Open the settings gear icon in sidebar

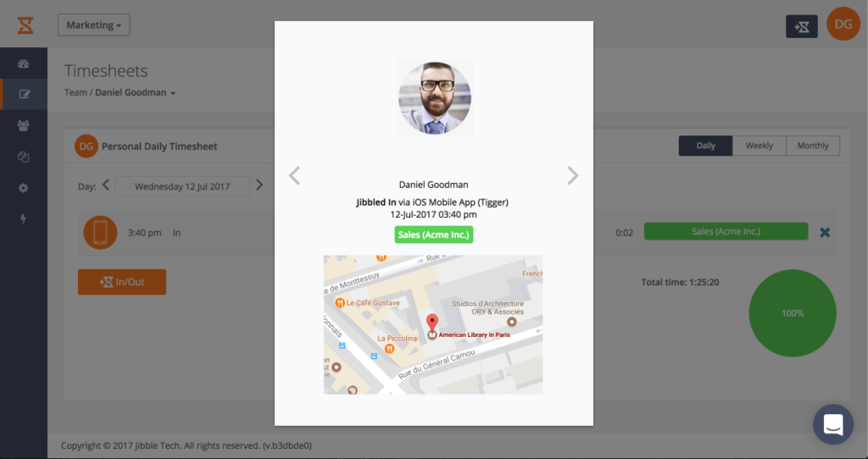pyautogui.click(x=24, y=188)
